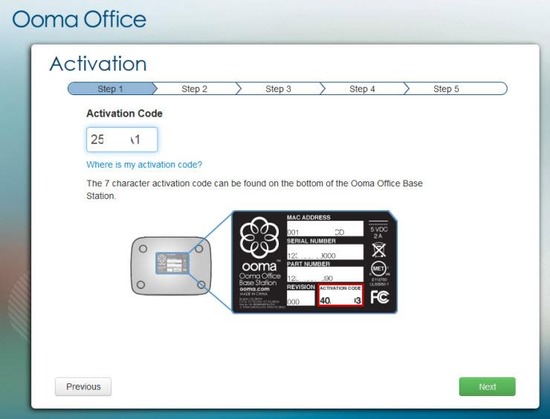Open the 'Where is my activation code?' link
This screenshot has width=550, height=419.
(x=144, y=164)
